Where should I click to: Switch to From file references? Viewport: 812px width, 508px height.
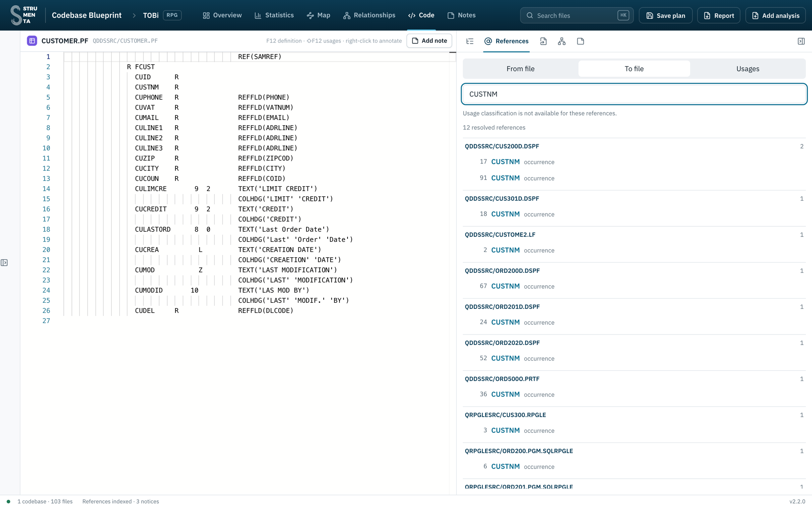pyautogui.click(x=520, y=69)
